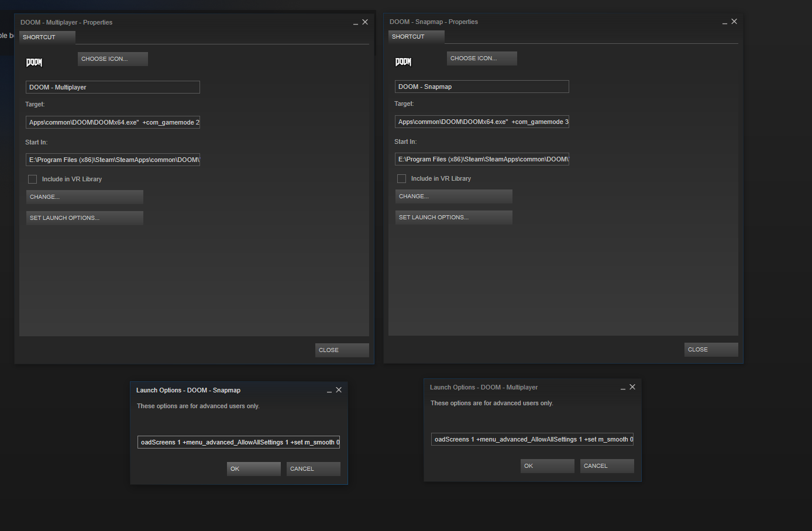Click the Change button in Snapmap Properties
The width and height of the screenshot is (812, 531).
454,196
